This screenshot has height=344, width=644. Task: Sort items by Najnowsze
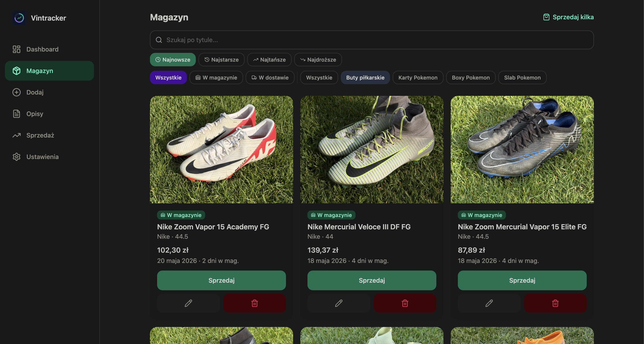173,60
